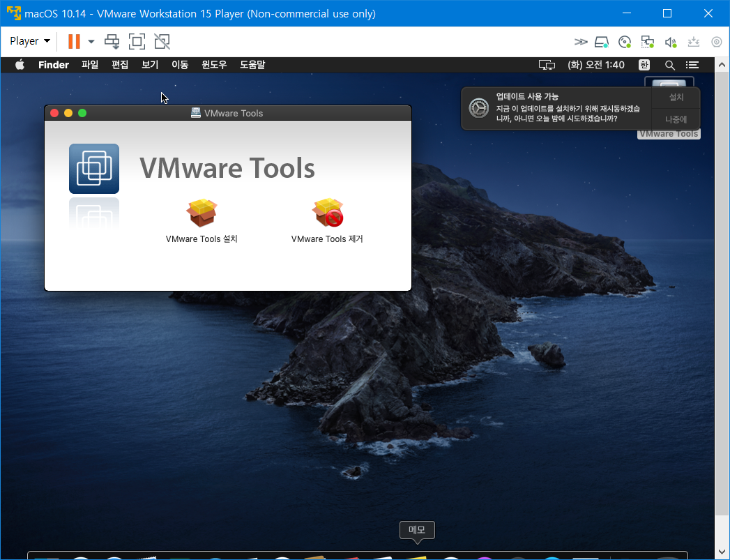This screenshot has width=730, height=560.
Task: Open the Finder menu
Action: click(x=54, y=65)
